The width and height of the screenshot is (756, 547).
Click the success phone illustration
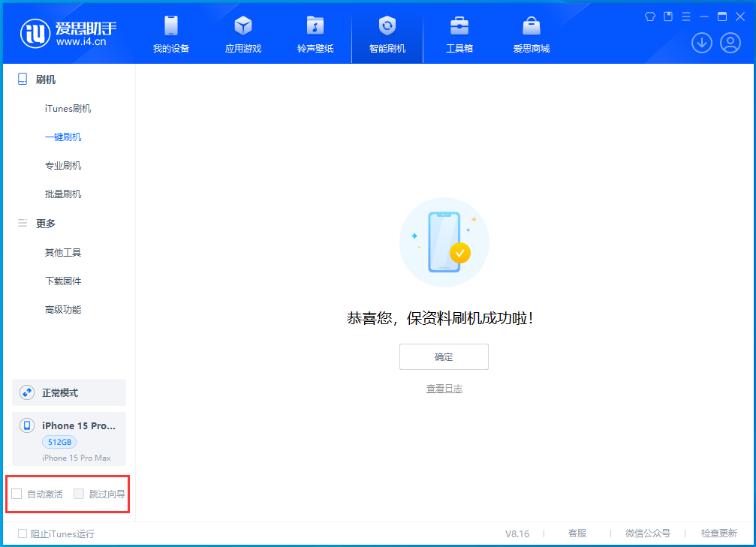click(x=444, y=242)
